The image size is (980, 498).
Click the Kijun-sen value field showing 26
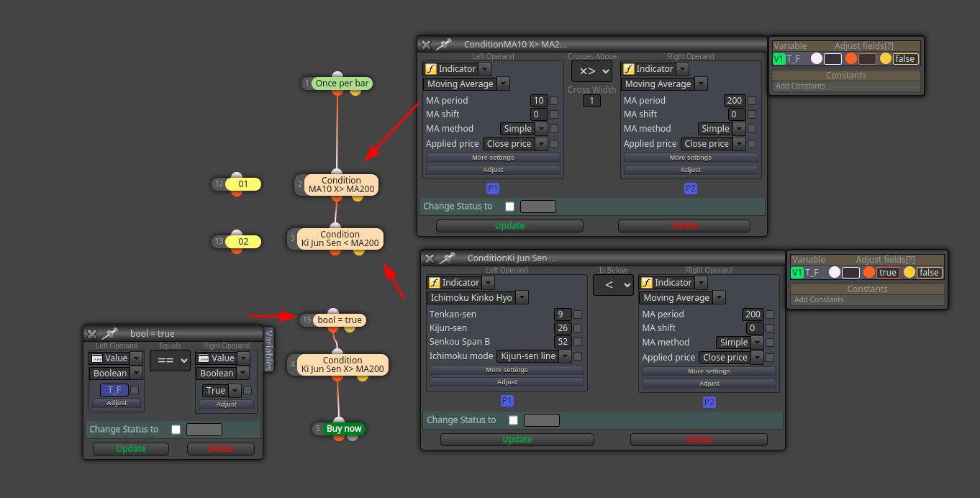click(x=563, y=328)
